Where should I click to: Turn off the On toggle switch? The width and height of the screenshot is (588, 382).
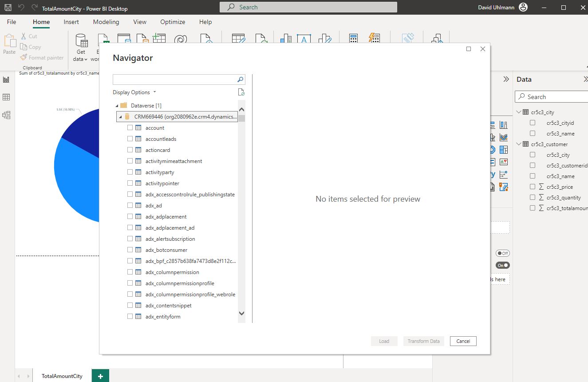coord(503,265)
